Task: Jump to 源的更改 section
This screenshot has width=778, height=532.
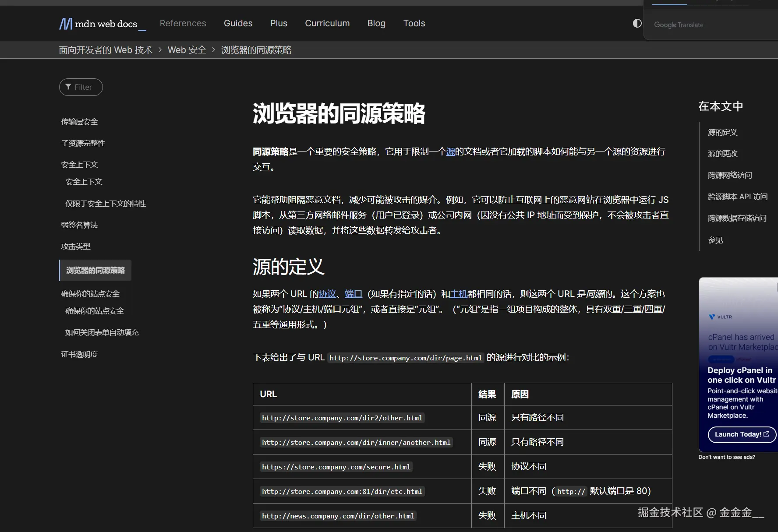Action: (722, 154)
